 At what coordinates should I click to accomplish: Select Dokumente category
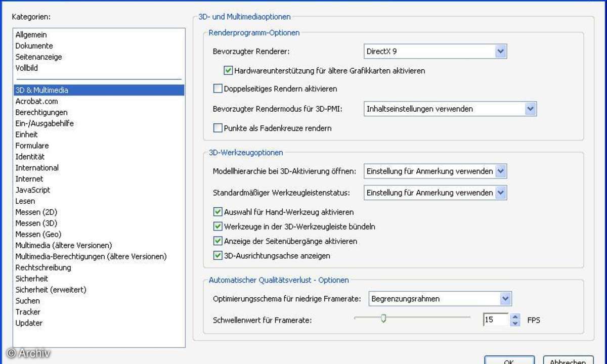(99, 46)
